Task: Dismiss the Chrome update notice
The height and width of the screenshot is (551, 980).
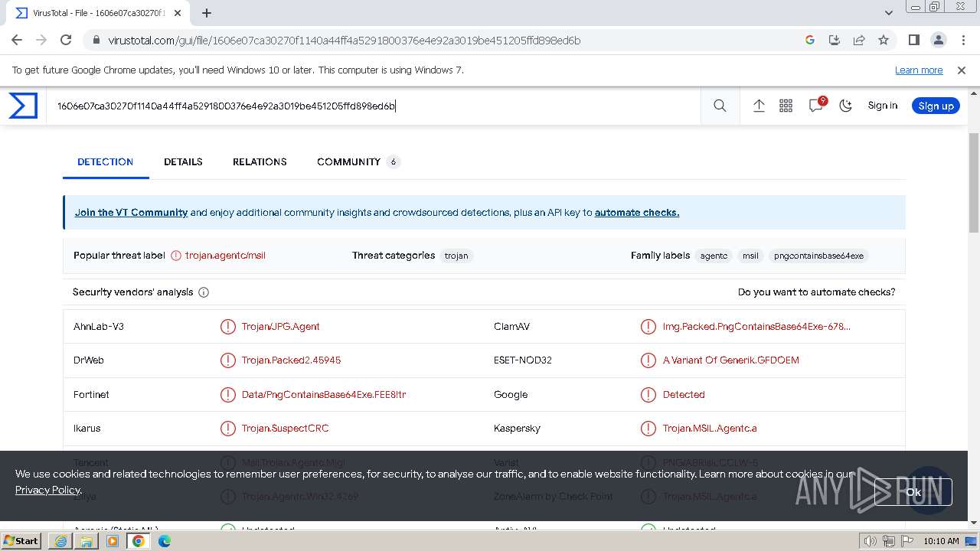Action: 962,70
